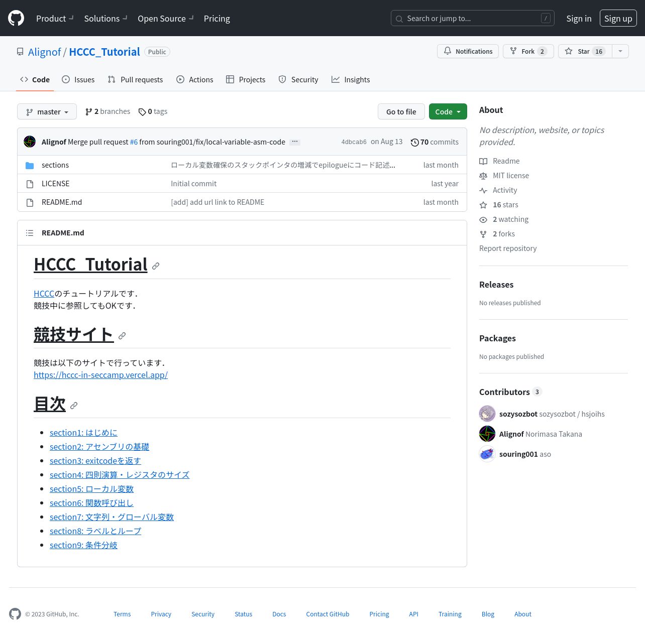Fork this repository
This screenshot has height=644, width=645.
coord(528,51)
